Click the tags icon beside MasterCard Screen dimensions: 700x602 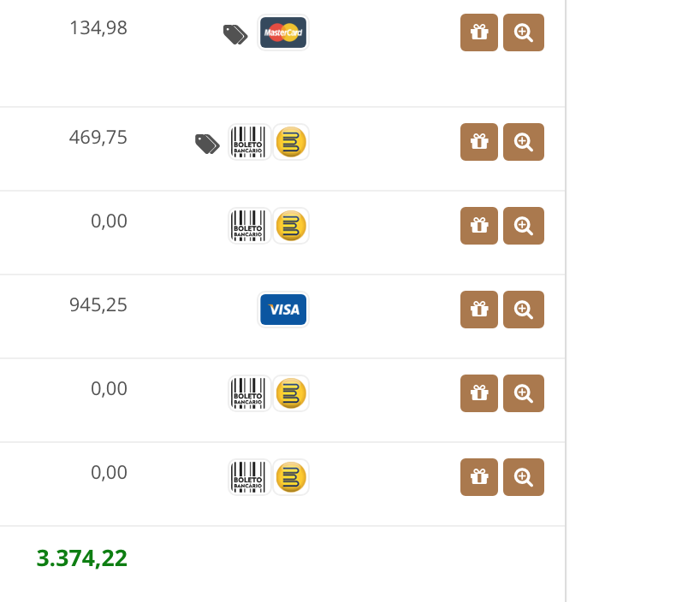235,34
